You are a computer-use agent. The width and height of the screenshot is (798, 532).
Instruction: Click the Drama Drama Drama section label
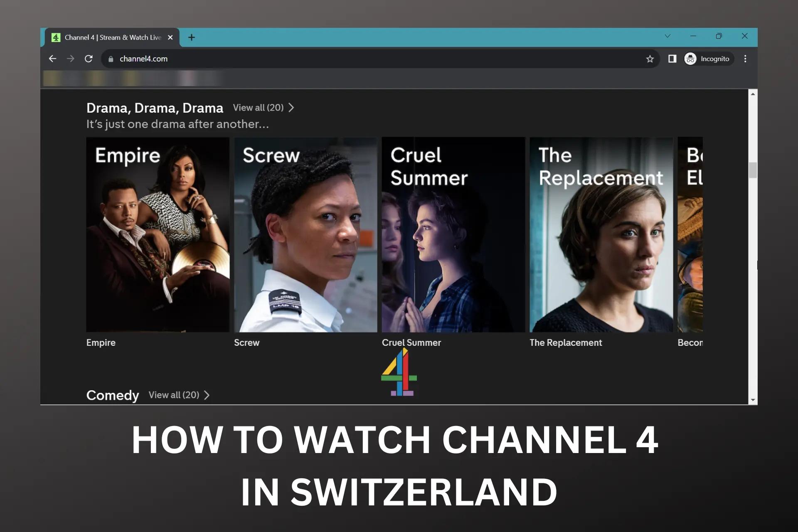[x=154, y=108]
